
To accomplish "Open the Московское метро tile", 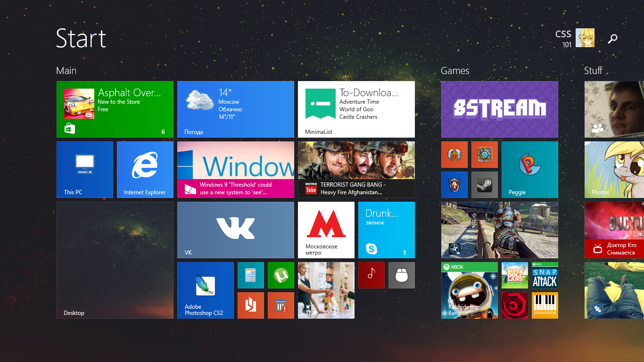I will 326,230.
